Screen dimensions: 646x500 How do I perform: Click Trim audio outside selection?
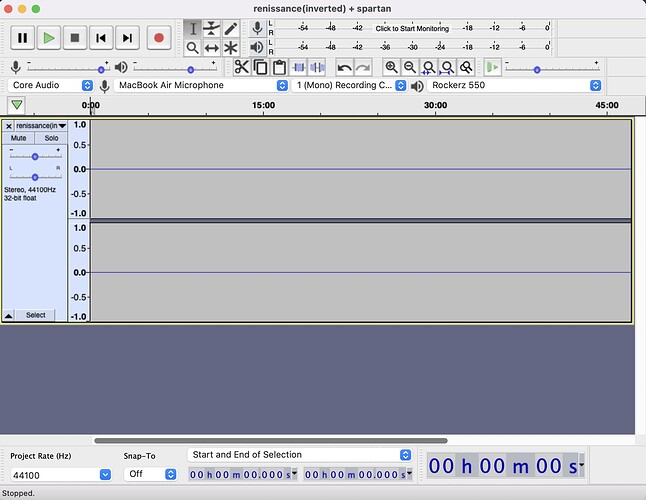[298, 67]
